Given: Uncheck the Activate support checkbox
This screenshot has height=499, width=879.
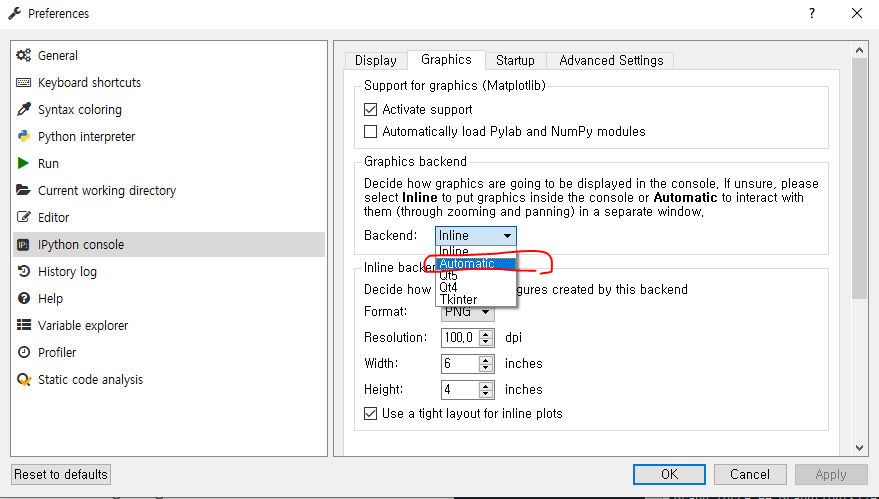Looking at the screenshot, I should point(371,110).
